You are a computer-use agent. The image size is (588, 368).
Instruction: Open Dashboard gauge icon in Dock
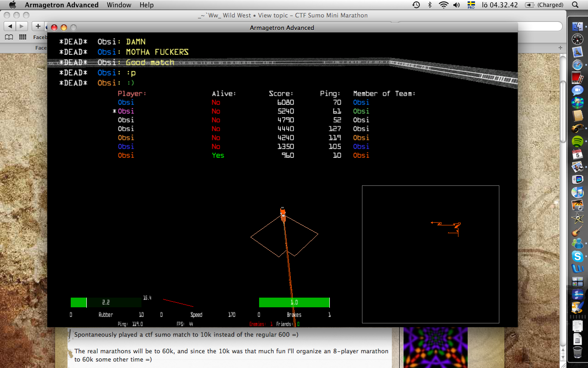[577, 40]
